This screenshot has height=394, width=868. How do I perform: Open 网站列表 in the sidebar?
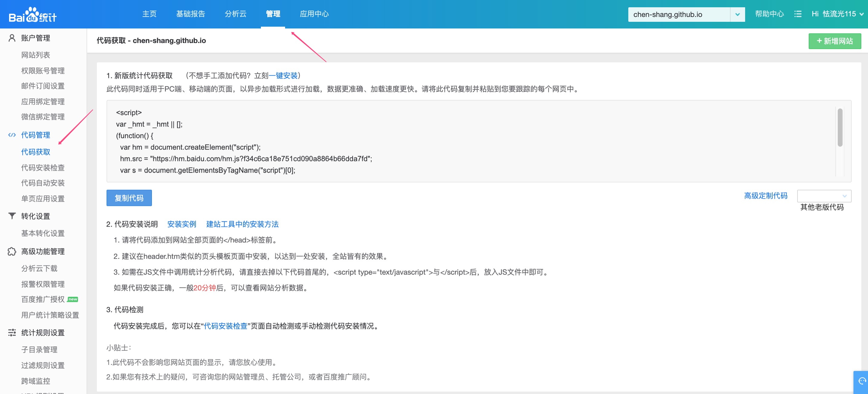pyautogui.click(x=35, y=55)
